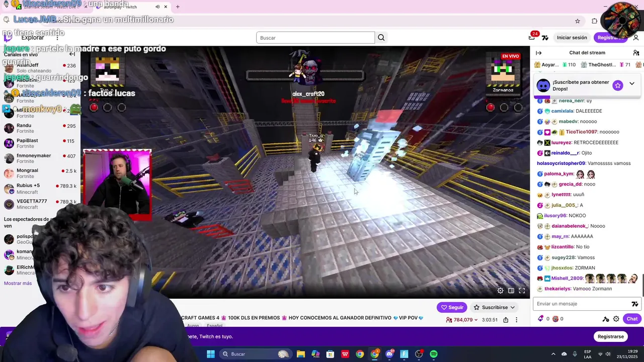This screenshot has height=362, width=644.
Task: Open AsianJeff channel in sidebar
Action: (39, 68)
